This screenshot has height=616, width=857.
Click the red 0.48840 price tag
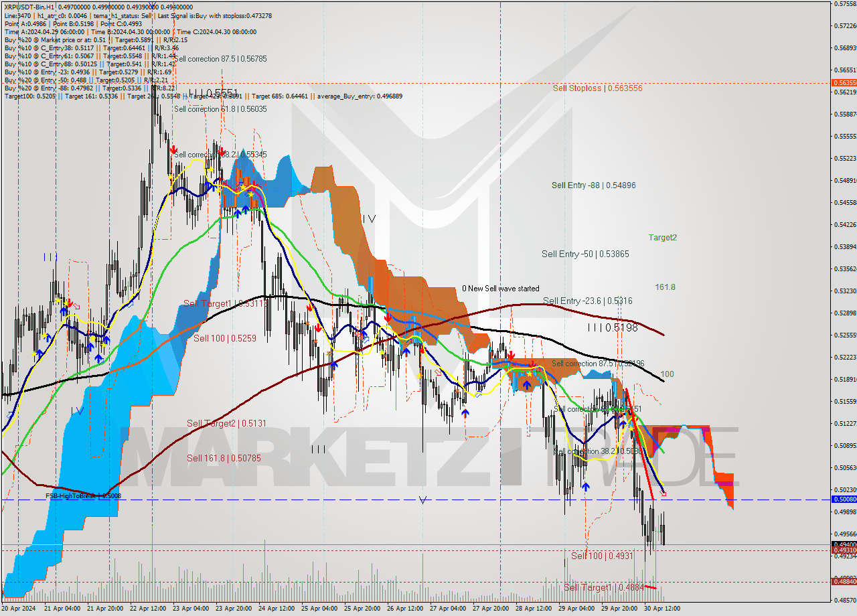coord(844,581)
